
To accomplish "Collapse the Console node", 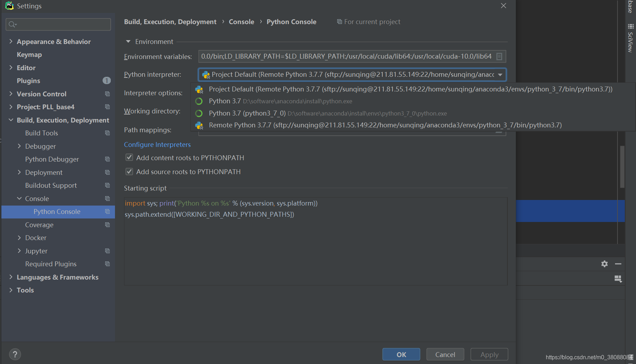I will (19, 198).
